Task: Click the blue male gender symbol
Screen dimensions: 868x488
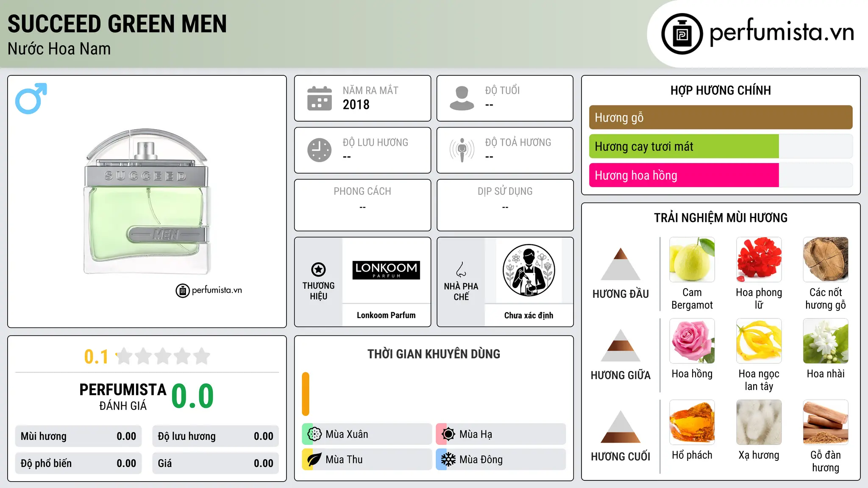Action: pyautogui.click(x=31, y=98)
